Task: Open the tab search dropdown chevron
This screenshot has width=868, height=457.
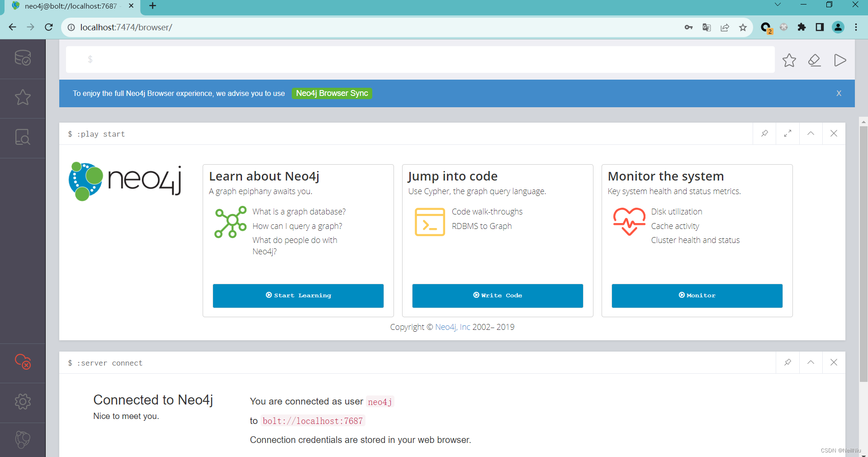Action: tap(778, 5)
